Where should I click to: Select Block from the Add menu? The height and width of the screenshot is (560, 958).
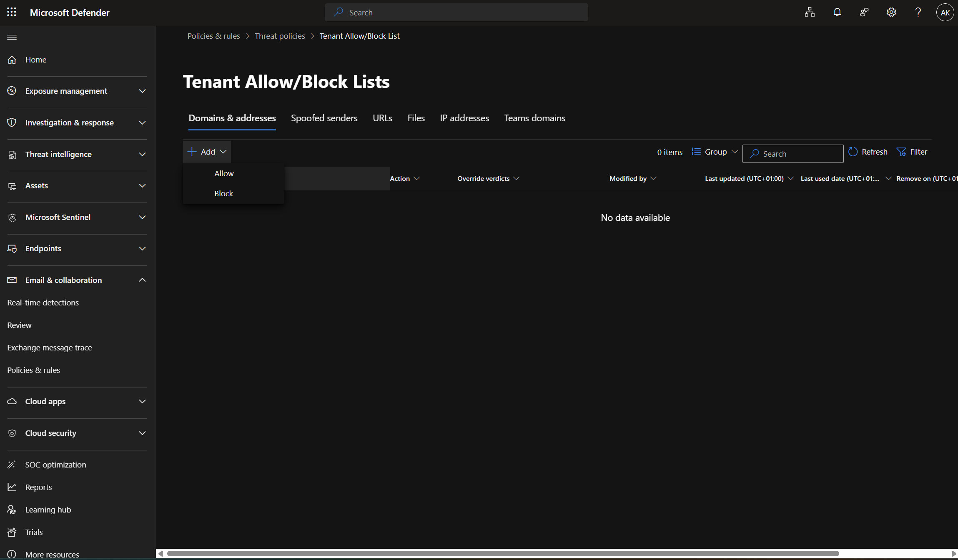(224, 193)
